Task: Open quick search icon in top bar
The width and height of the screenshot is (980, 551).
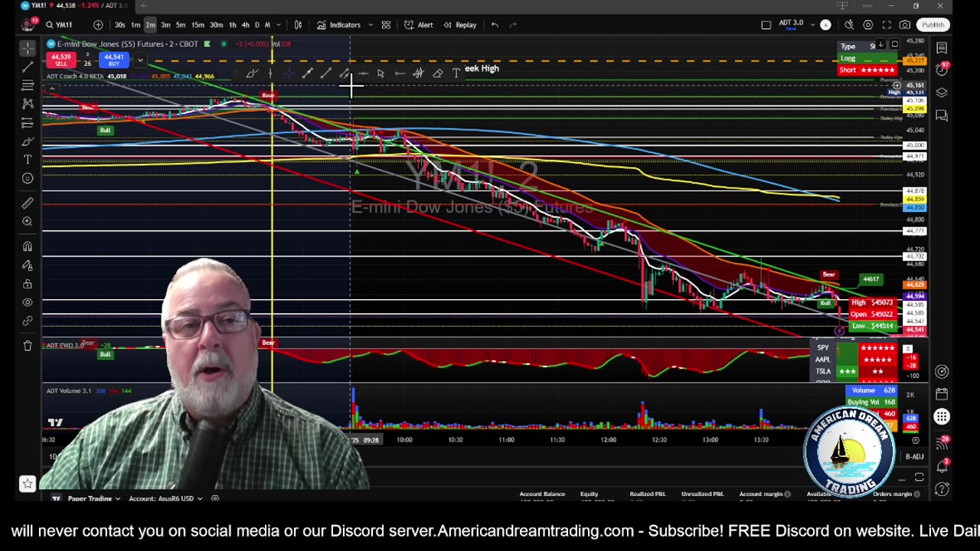Action: pos(849,24)
